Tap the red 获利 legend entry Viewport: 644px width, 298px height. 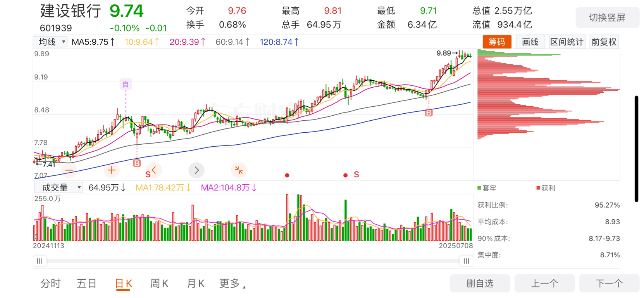[x=546, y=188]
